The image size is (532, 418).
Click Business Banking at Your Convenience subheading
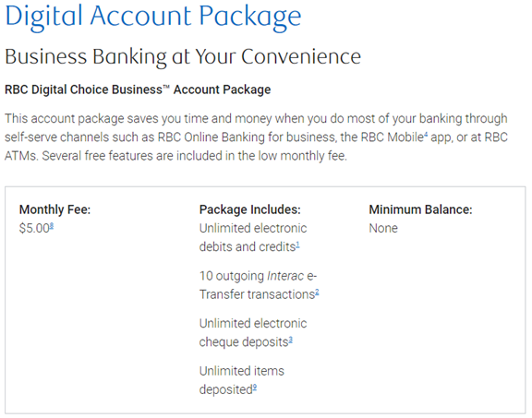point(183,56)
